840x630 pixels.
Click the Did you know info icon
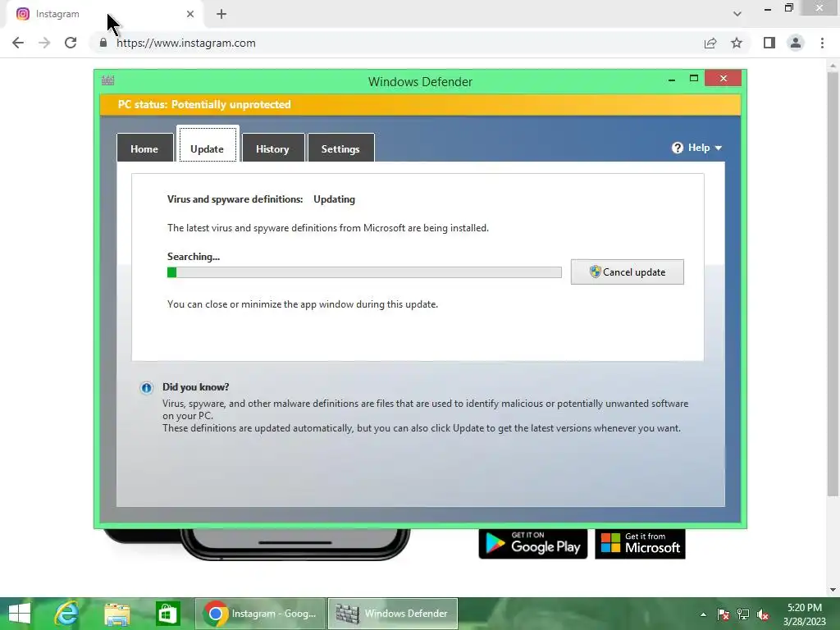(146, 388)
